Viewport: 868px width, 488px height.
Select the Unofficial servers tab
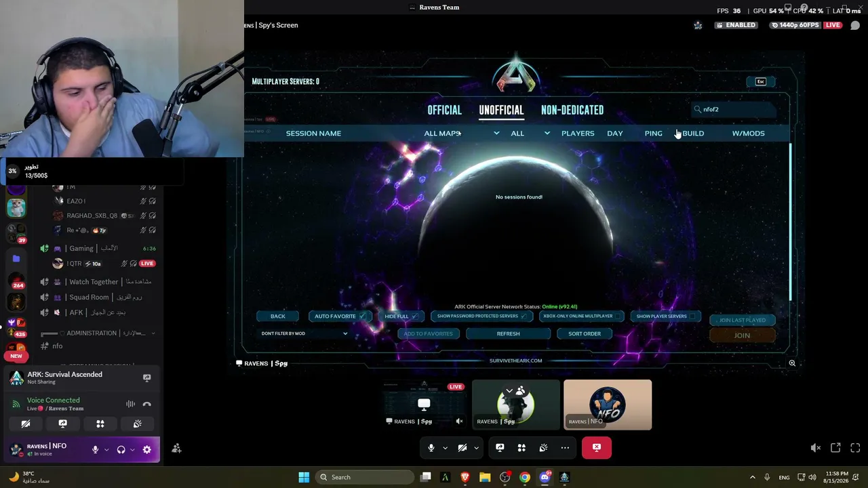(x=501, y=110)
